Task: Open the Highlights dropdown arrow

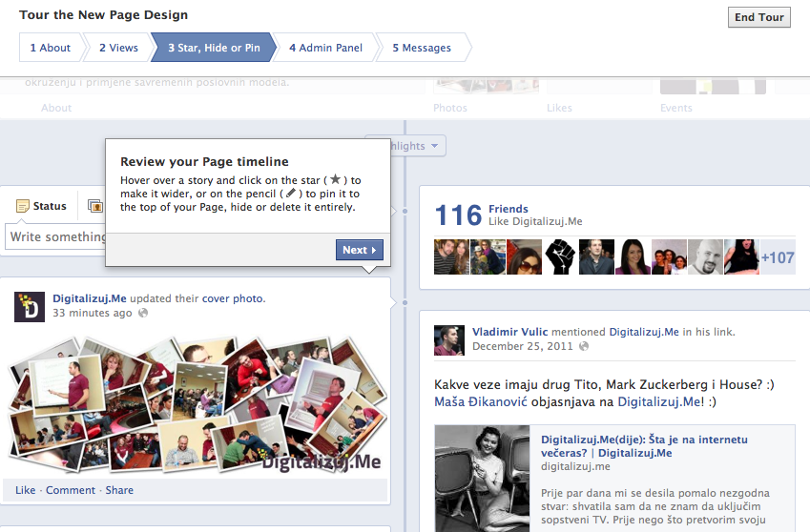Action: [x=434, y=146]
